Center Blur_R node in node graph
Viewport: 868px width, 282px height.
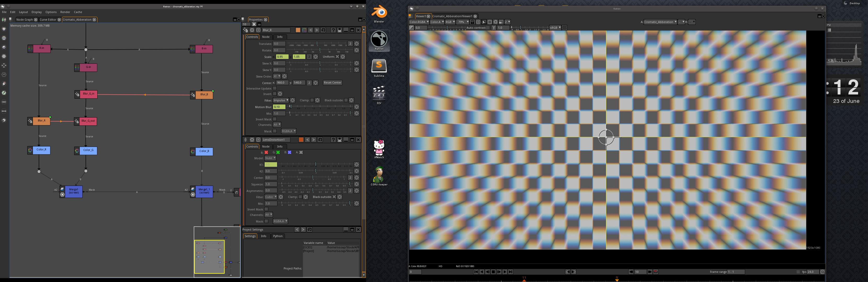[x=259, y=30]
